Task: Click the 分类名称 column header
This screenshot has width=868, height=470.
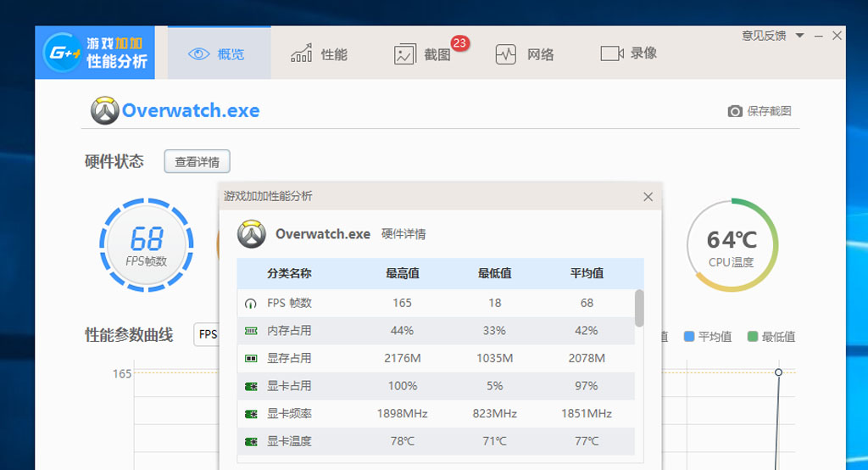Action: click(289, 273)
